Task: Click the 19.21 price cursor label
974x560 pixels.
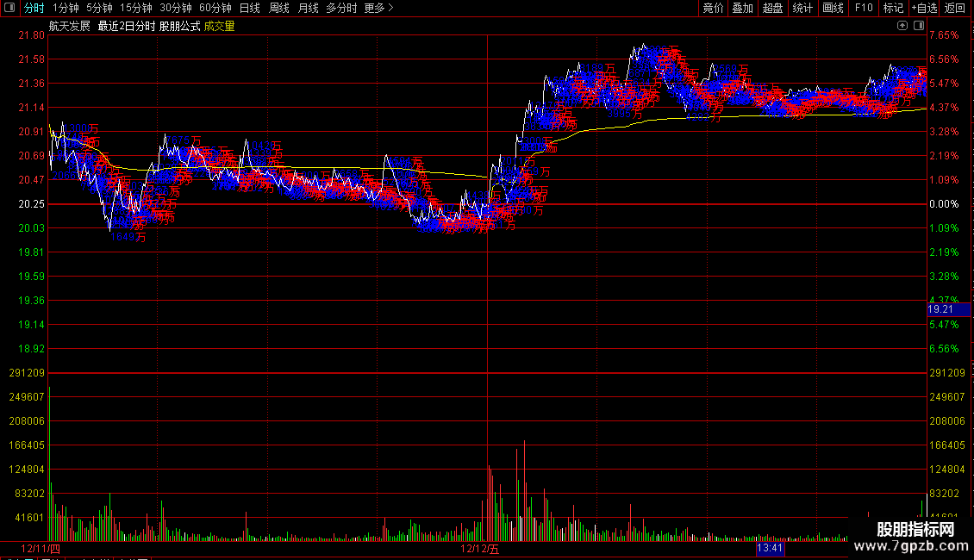Action: [948, 309]
